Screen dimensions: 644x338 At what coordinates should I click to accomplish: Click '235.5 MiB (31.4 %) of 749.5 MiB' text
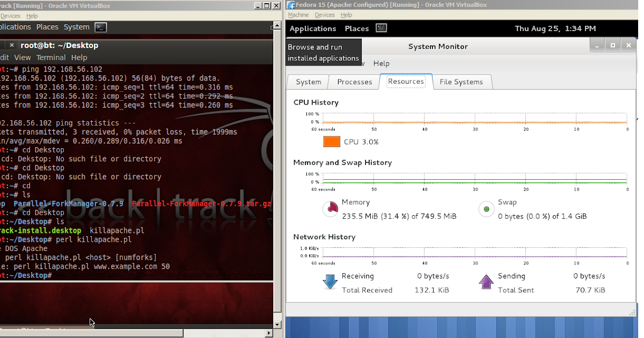coord(399,216)
